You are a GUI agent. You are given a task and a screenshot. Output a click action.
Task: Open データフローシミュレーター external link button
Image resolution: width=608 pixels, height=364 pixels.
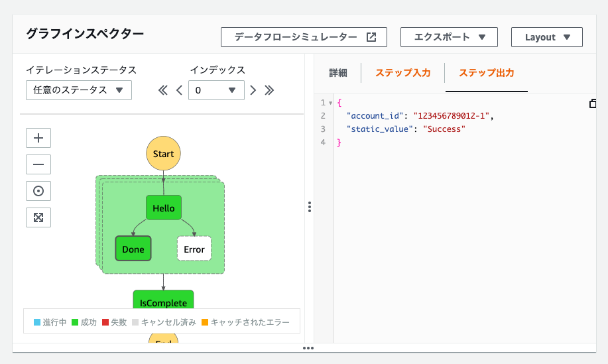(304, 37)
